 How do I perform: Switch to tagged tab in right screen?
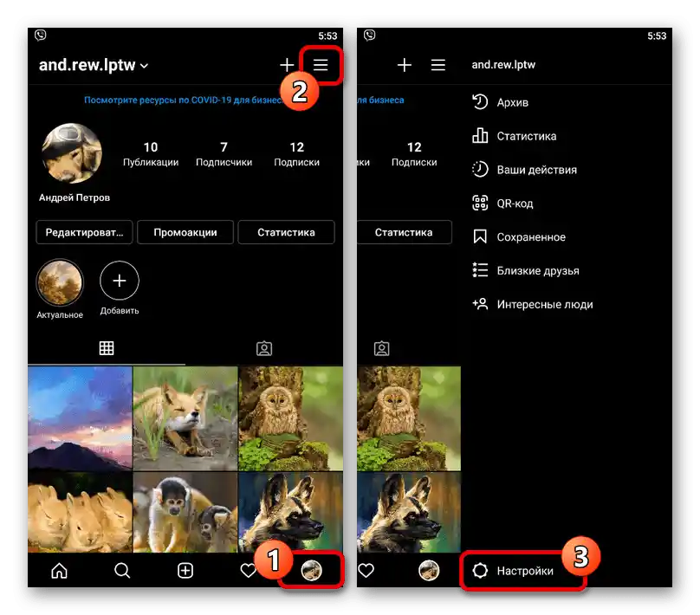click(x=382, y=348)
